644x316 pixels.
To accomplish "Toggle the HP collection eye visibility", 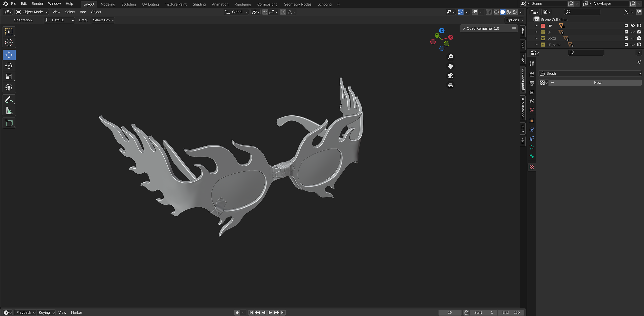I will click(632, 26).
